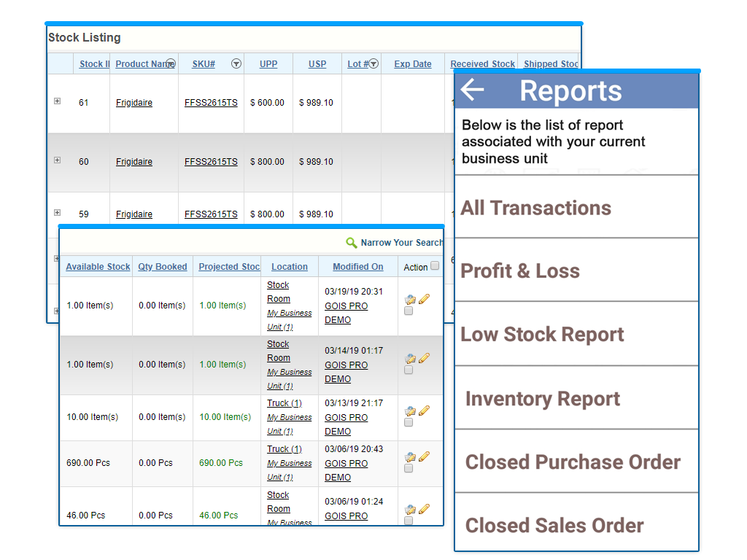Open the SKU# column filter icon
The image size is (747, 560).
coord(236,63)
